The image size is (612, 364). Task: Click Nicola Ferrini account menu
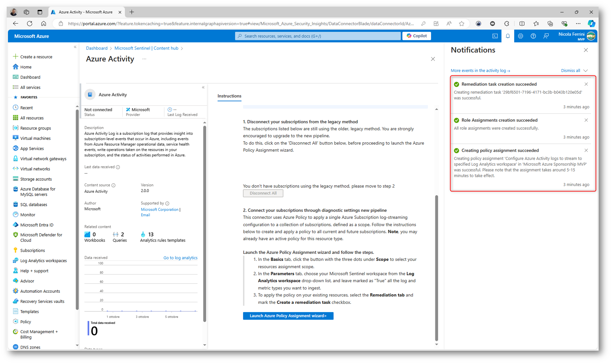click(x=577, y=36)
